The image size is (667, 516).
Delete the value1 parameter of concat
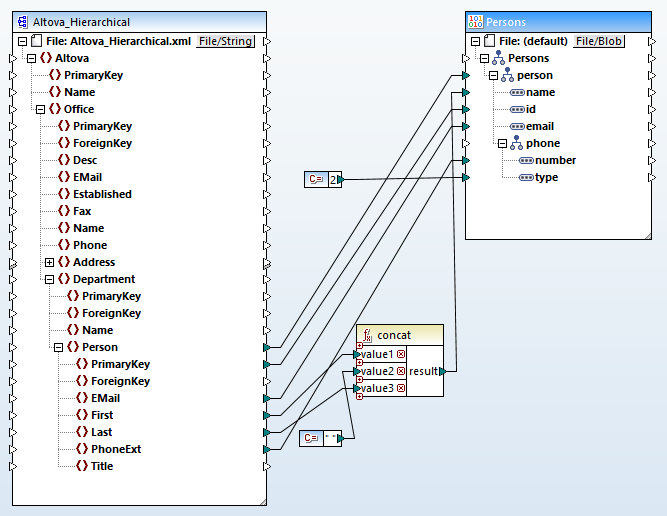point(401,355)
